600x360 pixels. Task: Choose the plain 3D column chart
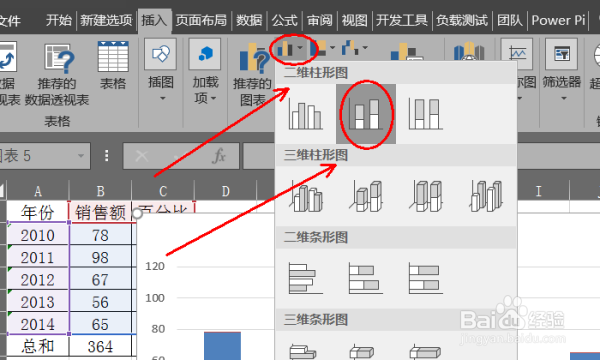click(x=486, y=196)
